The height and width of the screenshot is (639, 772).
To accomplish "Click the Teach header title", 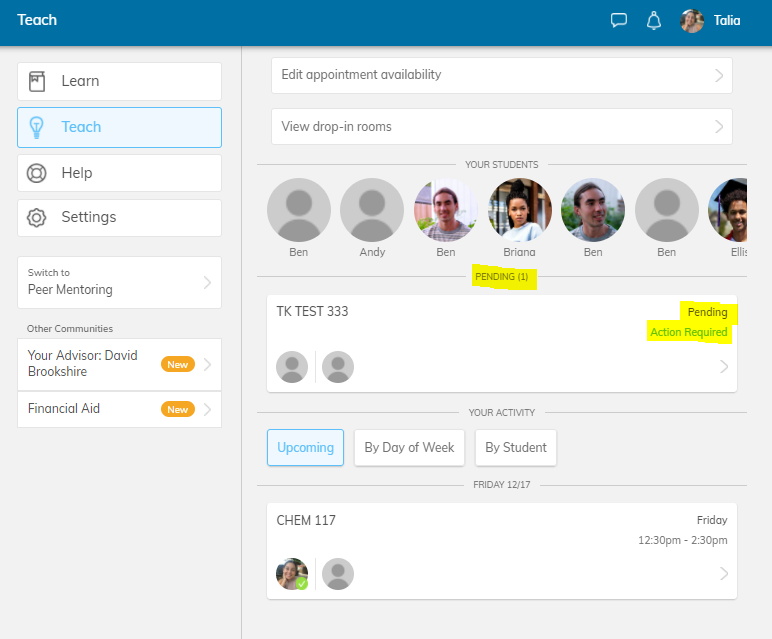I will 37,20.
